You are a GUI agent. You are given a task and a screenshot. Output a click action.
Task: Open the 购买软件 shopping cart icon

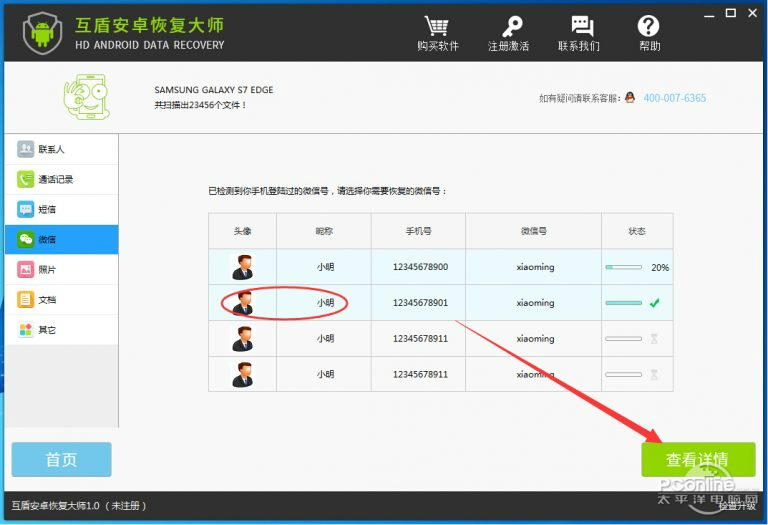[437, 26]
